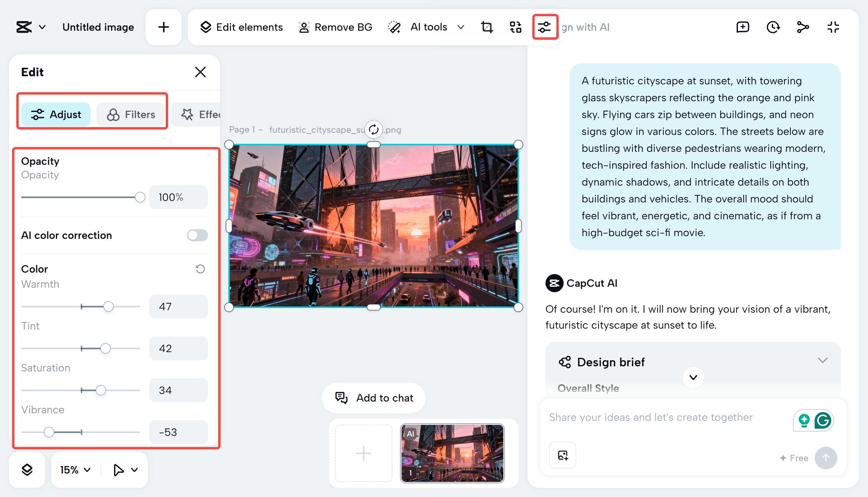
Task: Open the Adjust sliders icon highlighted in red
Action: [x=544, y=27]
